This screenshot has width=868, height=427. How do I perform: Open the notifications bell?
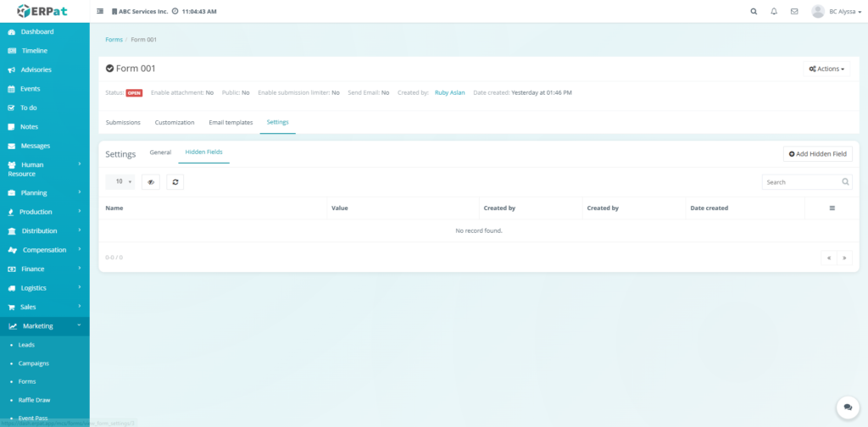pos(774,12)
